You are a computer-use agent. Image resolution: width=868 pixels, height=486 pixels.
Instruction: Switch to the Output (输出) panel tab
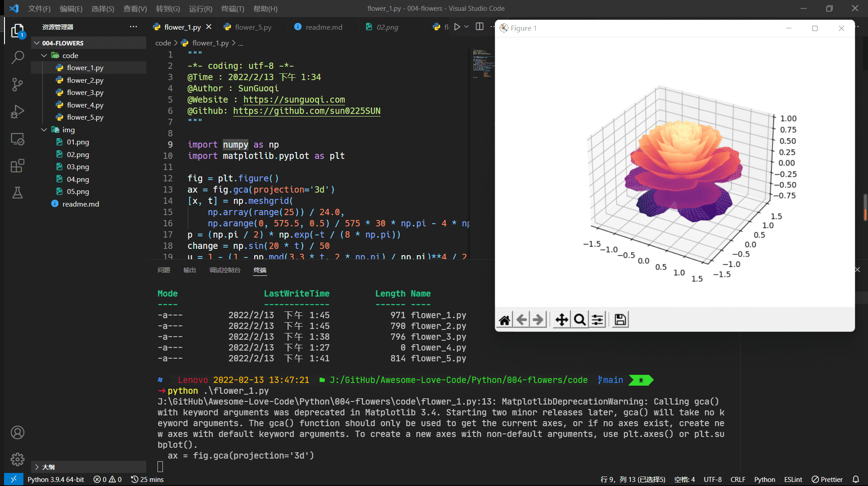point(189,270)
